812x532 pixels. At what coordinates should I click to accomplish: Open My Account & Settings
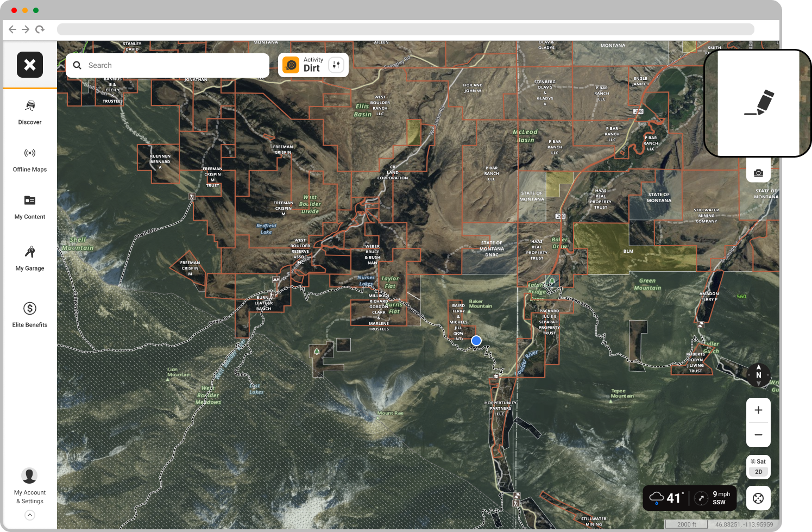pyautogui.click(x=30, y=486)
